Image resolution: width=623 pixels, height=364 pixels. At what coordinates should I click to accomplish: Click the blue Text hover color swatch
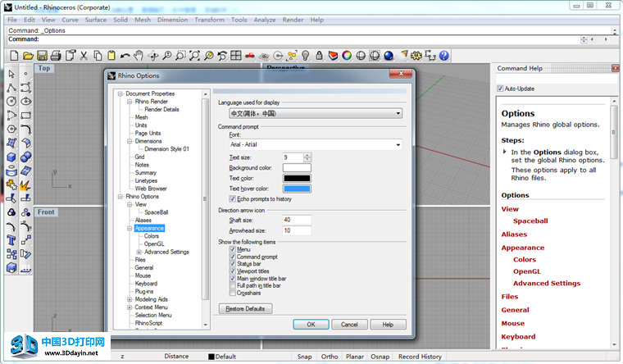[297, 189]
